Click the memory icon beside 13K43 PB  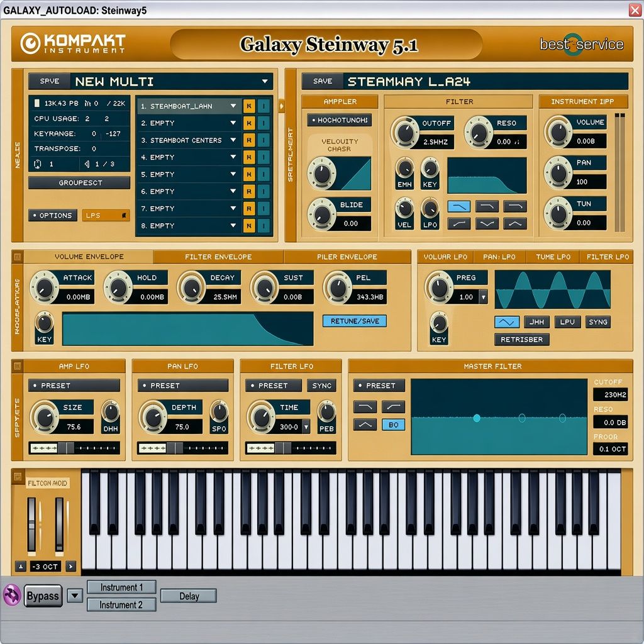tap(37, 103)
